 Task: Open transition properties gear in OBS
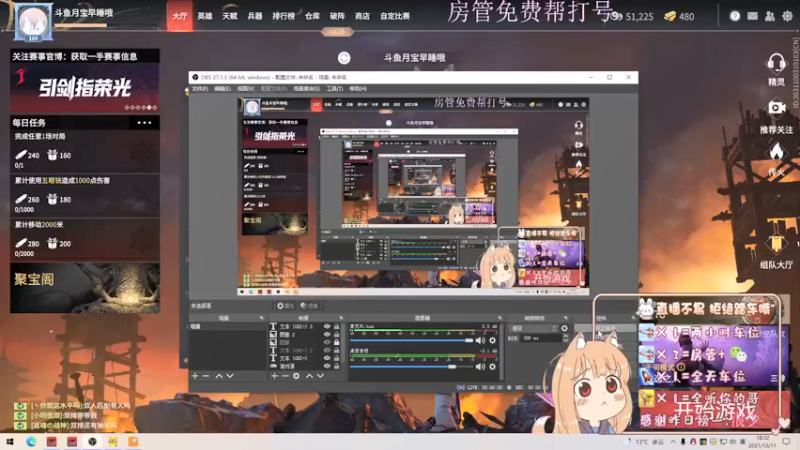pyautogui.click(x=564, y=329)
